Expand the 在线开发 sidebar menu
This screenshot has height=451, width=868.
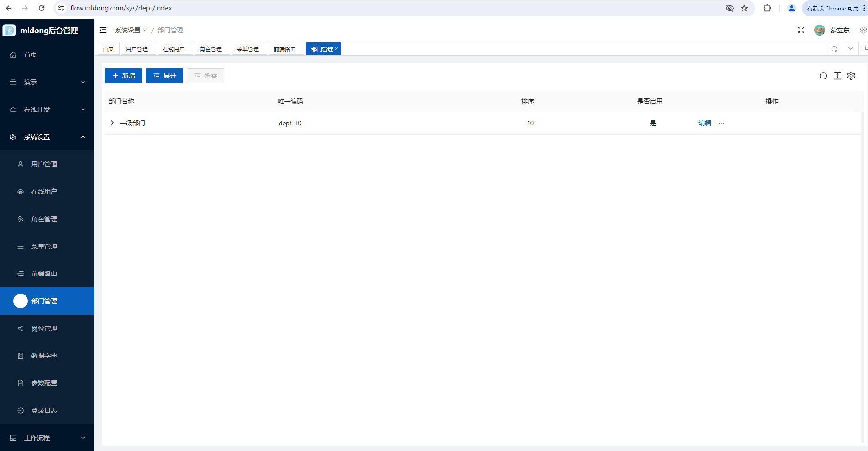pos(47,109)
